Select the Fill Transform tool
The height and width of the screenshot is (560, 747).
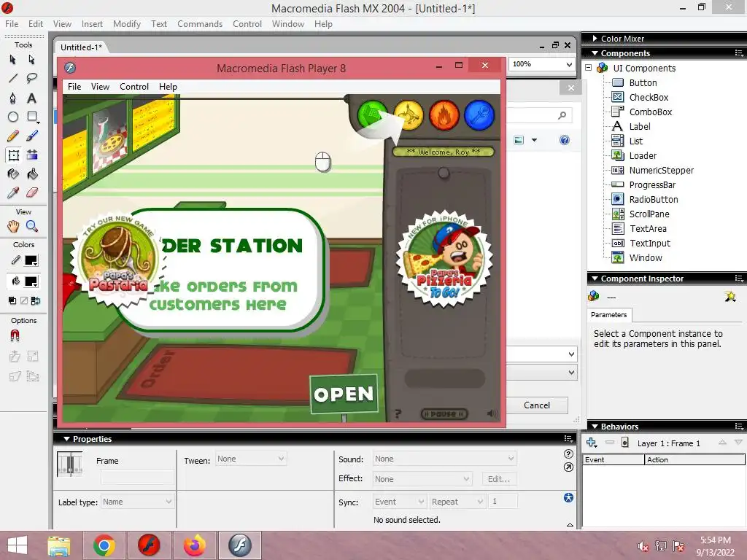[x=32, y=155]
